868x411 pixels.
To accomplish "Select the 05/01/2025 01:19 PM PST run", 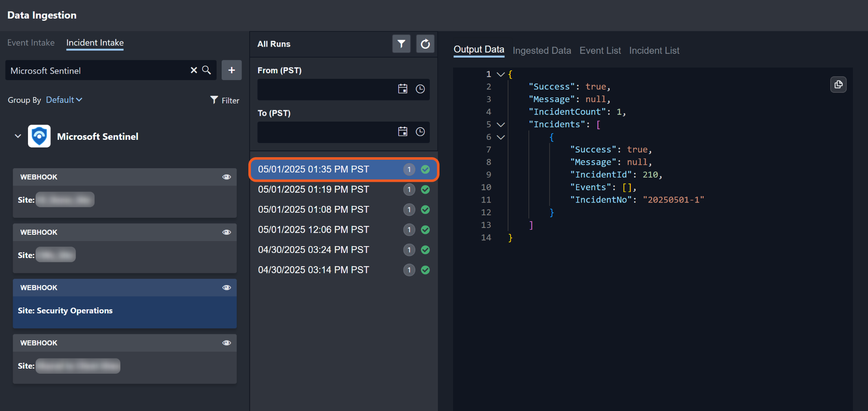I will click(313, 189).
